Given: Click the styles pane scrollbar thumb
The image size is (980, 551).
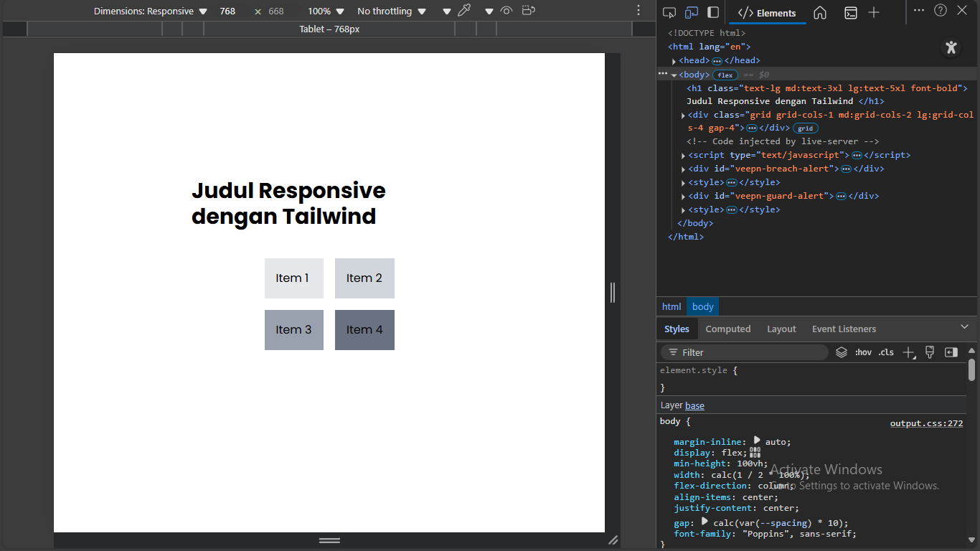Looking at the screenshot, I should point(971,369).
